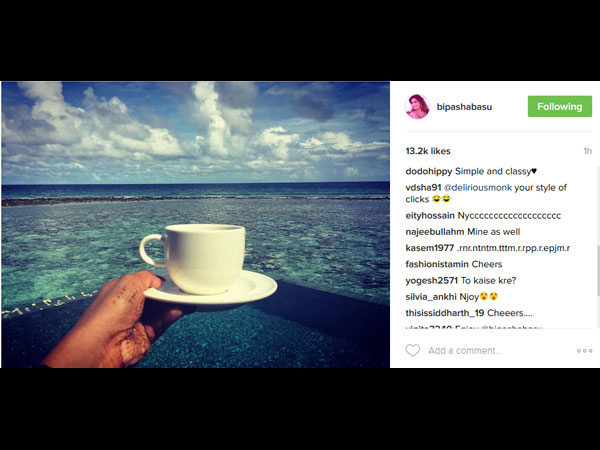Click the coffee cup ocean photo
600x450 pixels.
coord(196,225)
